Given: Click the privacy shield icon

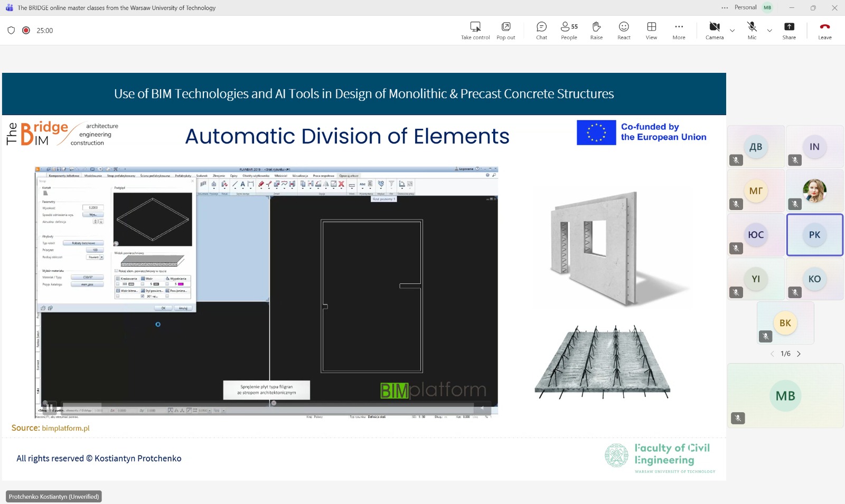Looking at the screenshot, I should tap(11, 31).
